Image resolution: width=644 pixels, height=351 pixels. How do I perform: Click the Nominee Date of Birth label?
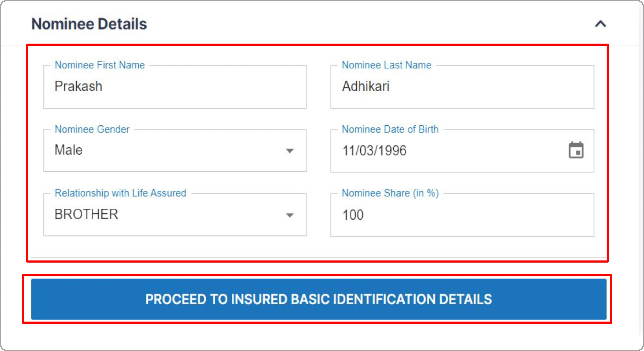coord(390,129)
